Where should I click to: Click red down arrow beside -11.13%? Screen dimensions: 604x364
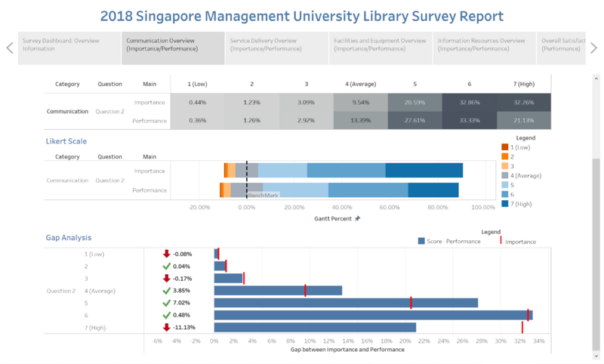pos(166,328)
